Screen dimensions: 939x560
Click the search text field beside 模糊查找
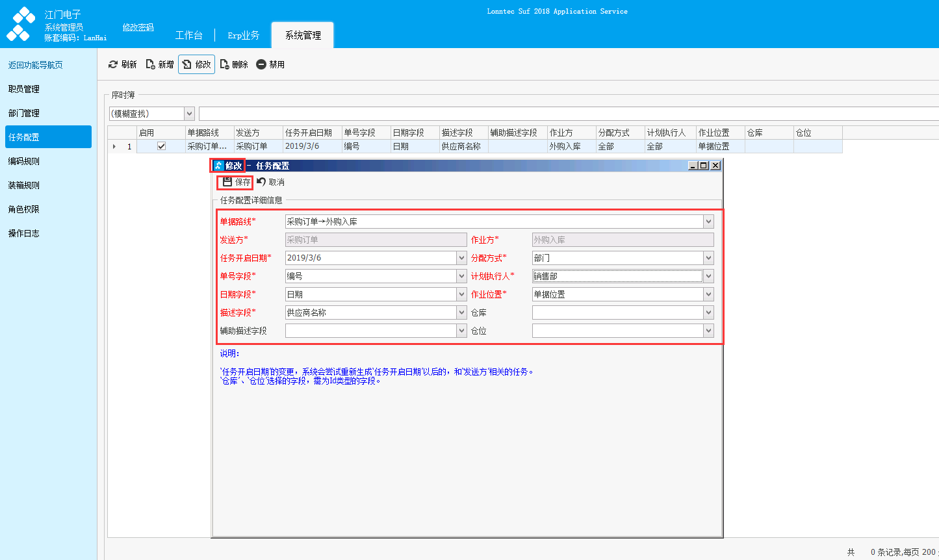[x=569, y=114]
